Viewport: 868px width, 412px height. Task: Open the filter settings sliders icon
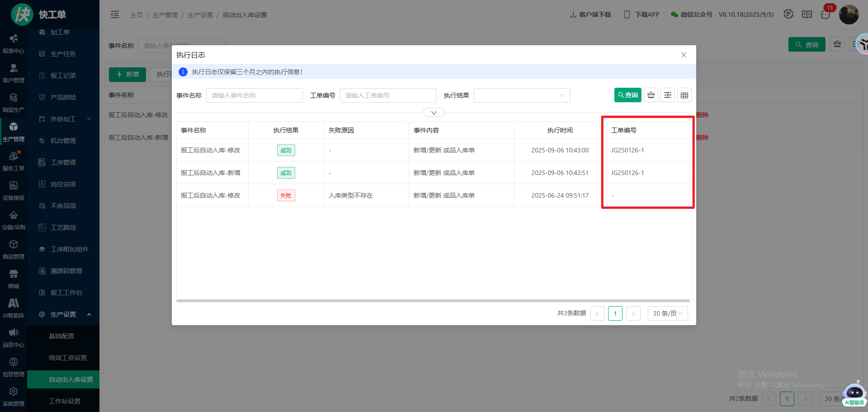pos(667,95)
